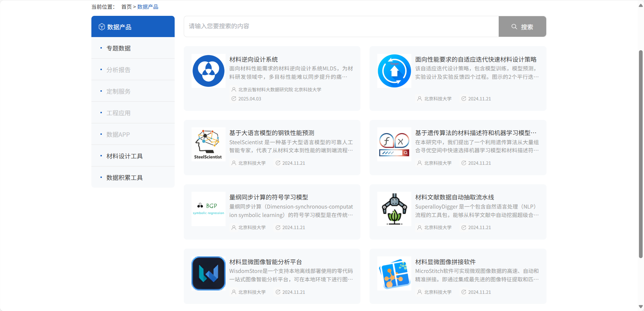Select 工程应用 sidebar entry
The height and width of the screenshot is (311, 644).
[118, 113]
